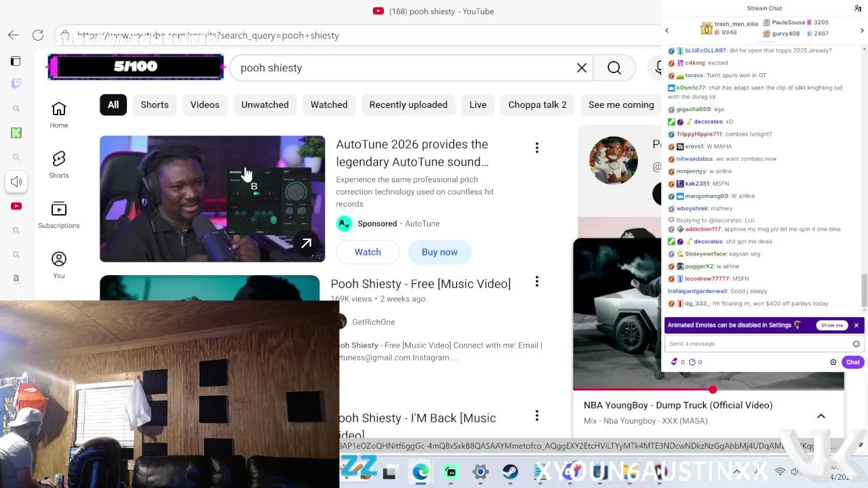This screenshot has width=868, height=488.
Task: Reload the page with the refresh icon
Action: (38, 35)
